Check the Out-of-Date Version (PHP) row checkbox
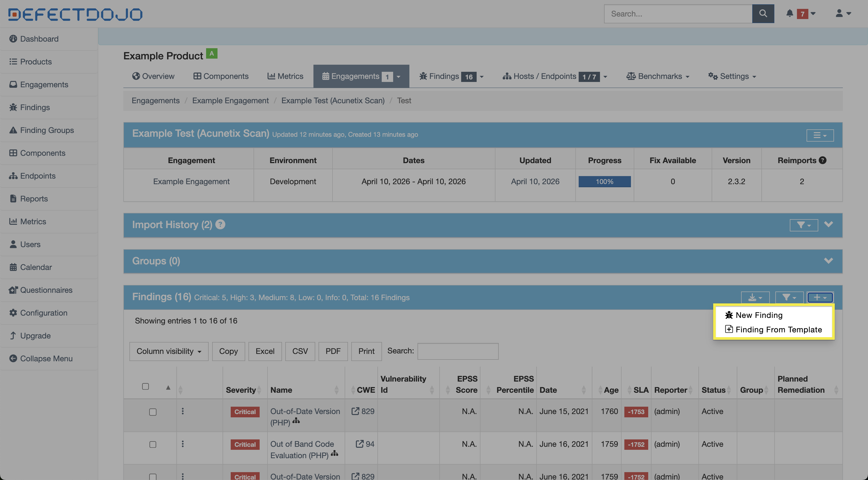 pos(153,412)
